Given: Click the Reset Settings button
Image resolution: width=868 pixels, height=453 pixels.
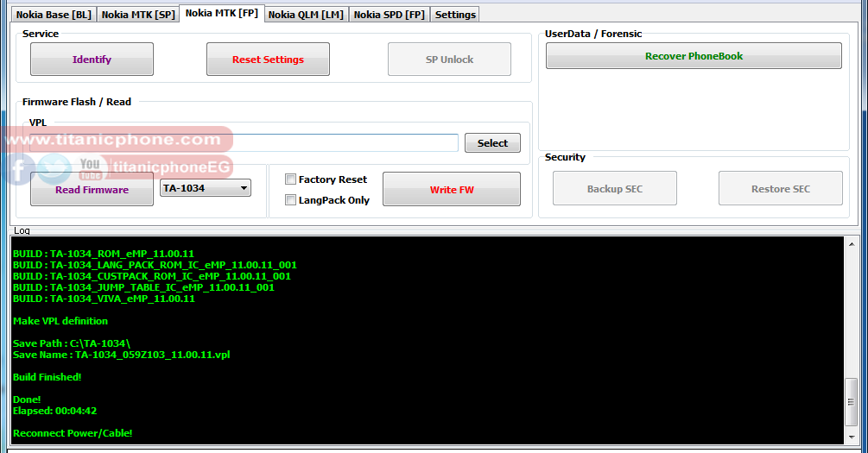Looking at the screenshot, I should 268,60.
